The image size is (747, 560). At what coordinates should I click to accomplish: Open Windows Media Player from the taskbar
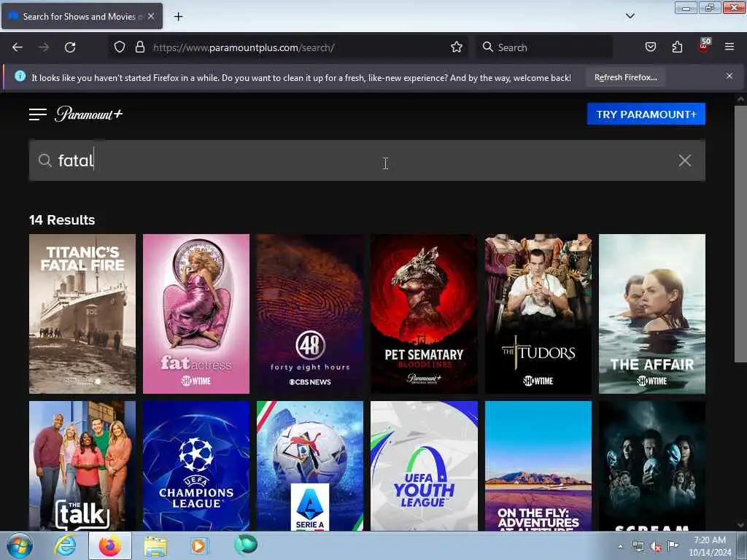tap(199, 545)
